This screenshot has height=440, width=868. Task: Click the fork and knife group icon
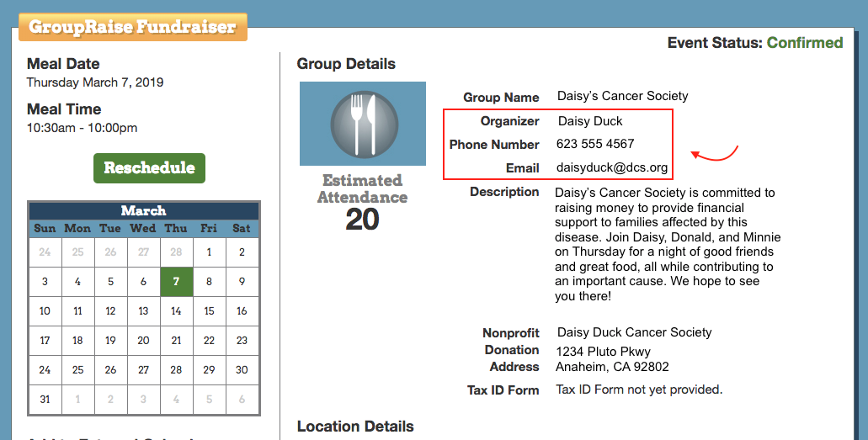tap(363, 123)
